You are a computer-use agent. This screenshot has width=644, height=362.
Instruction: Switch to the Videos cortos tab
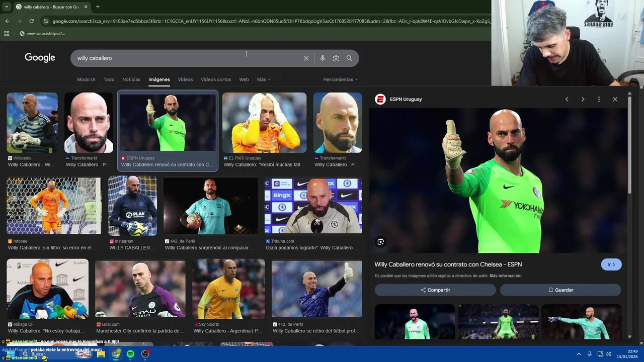click(x=216, y=79)
